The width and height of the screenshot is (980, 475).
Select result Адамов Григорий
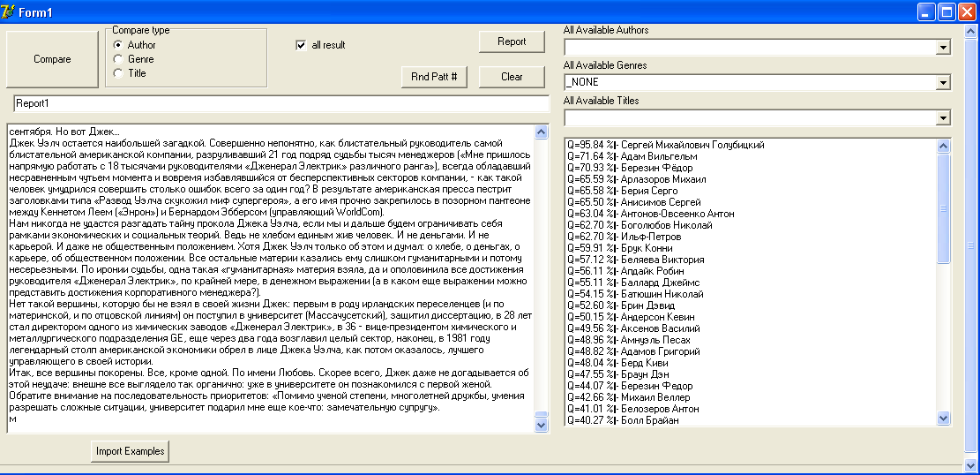[x=633, y=351]
